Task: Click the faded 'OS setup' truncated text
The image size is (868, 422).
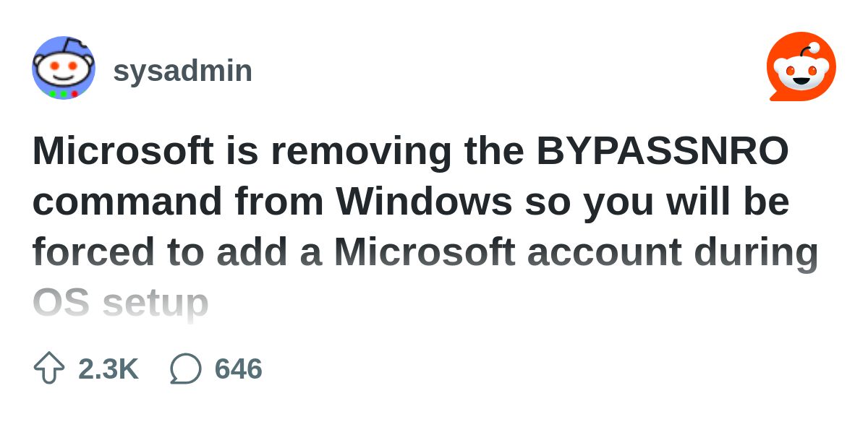Action: click(121, 303)
